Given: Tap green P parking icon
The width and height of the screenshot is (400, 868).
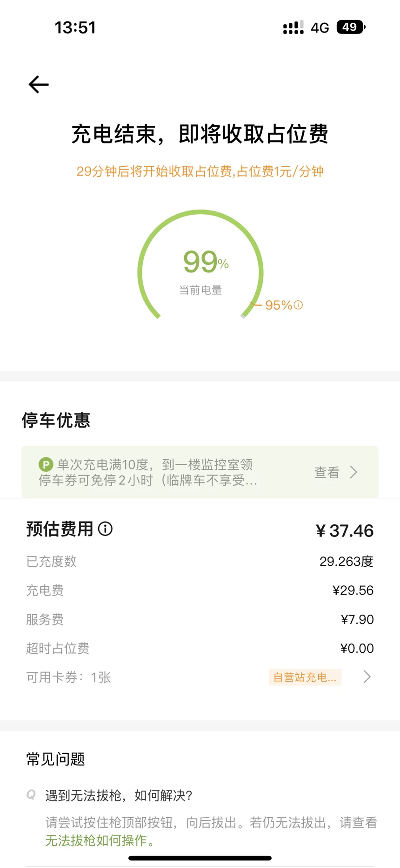Looking at the screenshot, I should coord(46,464).
